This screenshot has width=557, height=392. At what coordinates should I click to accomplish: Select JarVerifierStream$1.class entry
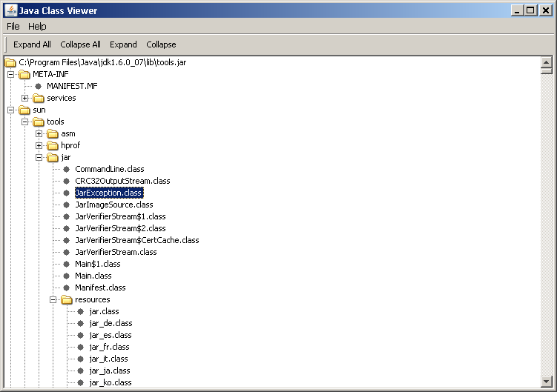[x=120, y=216]
